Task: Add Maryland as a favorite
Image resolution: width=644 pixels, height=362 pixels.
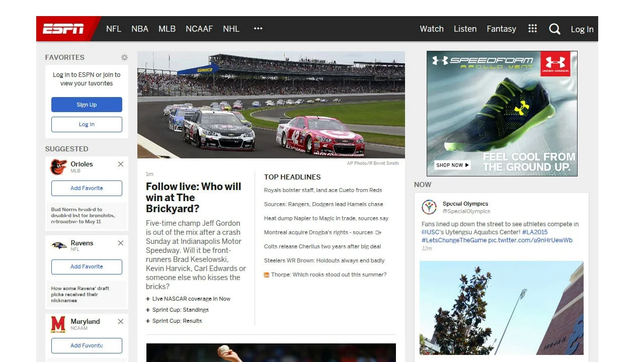Action: pyautogui.click(x=87, y=345)
